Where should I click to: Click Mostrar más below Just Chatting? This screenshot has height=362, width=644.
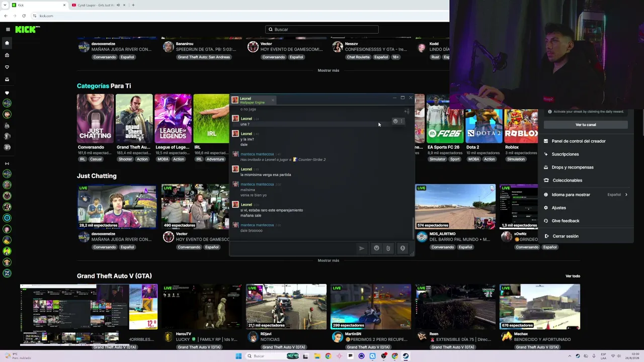(x=328, y=260)
